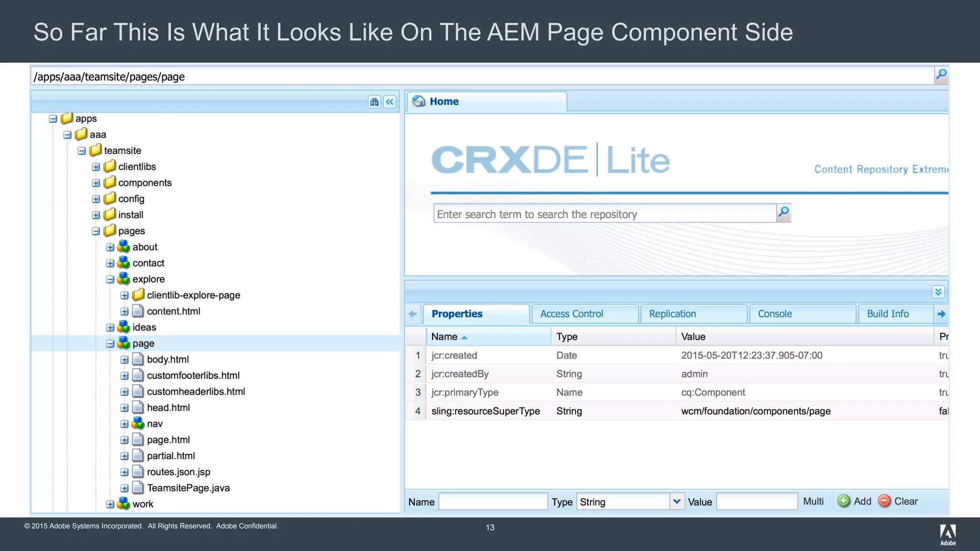Viewport: 980px width, 551px height.
Task: Open the Type String dropdown arrow
Action: (x=677, y=502)
